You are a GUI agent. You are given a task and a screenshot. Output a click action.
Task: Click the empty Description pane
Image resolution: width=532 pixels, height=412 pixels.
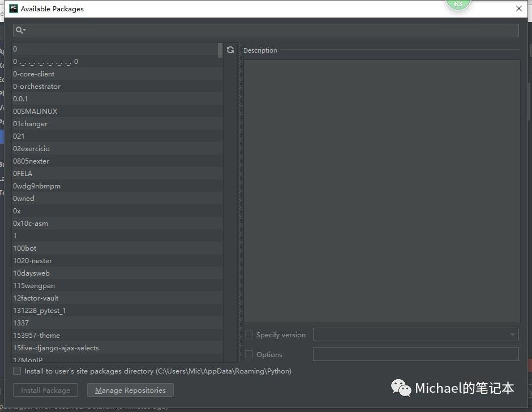pos(381,191)
